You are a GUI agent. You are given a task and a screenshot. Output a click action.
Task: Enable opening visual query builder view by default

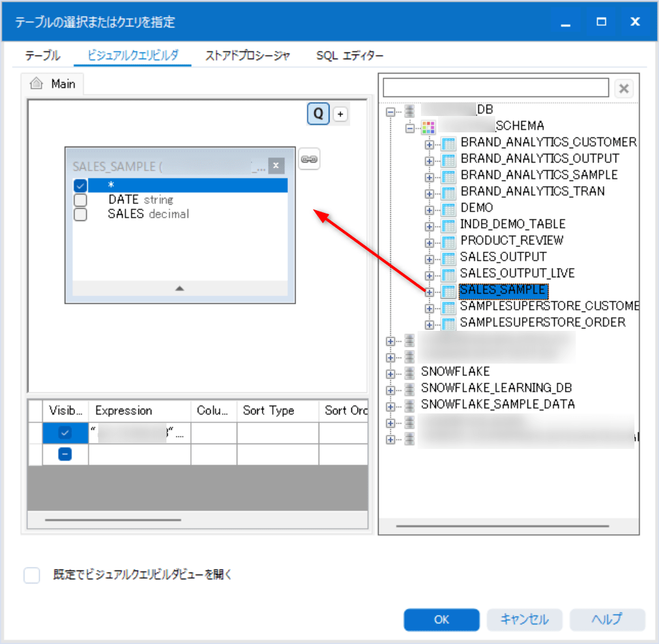pos(31,575)
